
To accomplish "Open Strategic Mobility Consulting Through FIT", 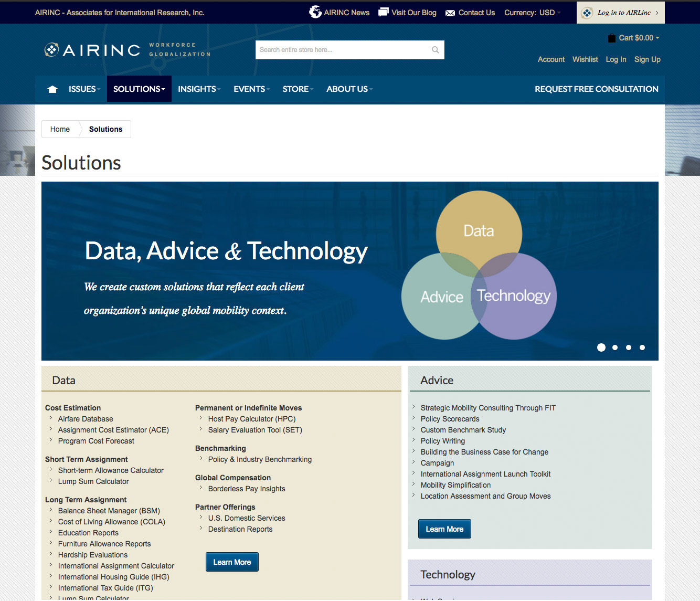I will pyautogui.click(x=488, y=408).
